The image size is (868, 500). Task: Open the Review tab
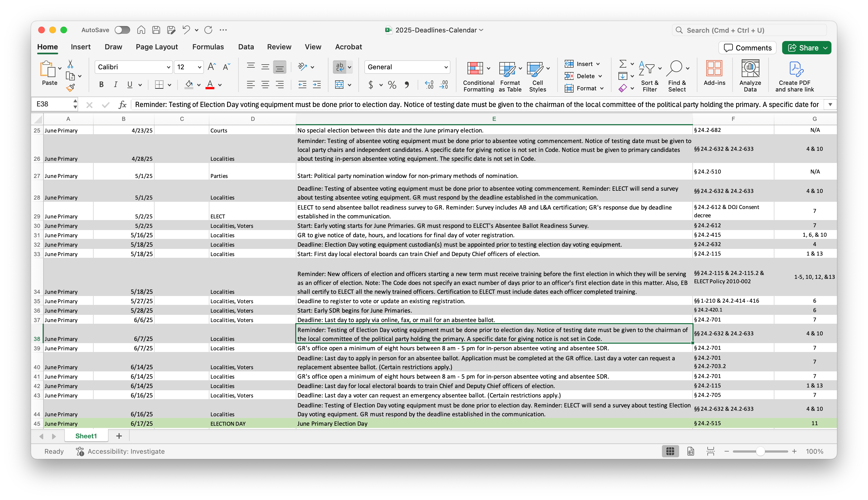(x=279, y=47)
